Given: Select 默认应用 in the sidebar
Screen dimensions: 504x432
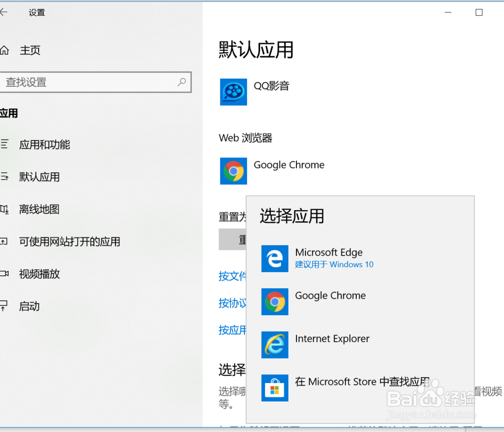Looking at the screenshot, I should pos(39,177).
